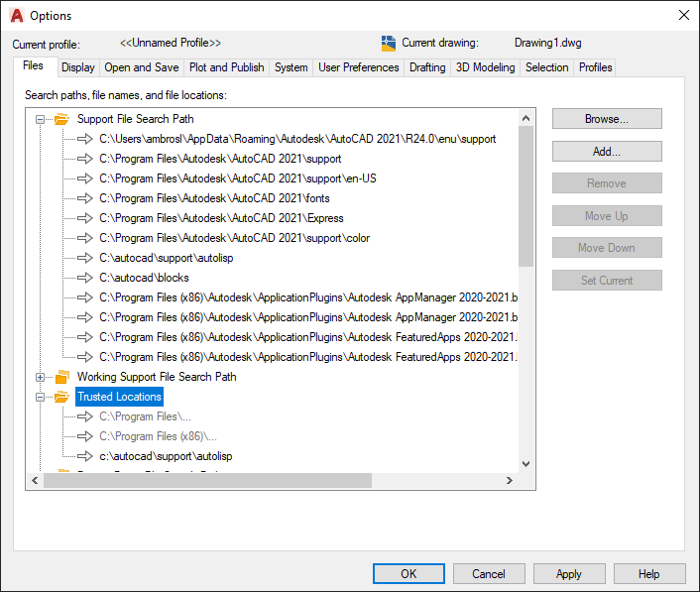Click arrow icon beside c:\autocad\support\autolisp in Trusted Locations
700x592 pixels.
tap(85, 456)
